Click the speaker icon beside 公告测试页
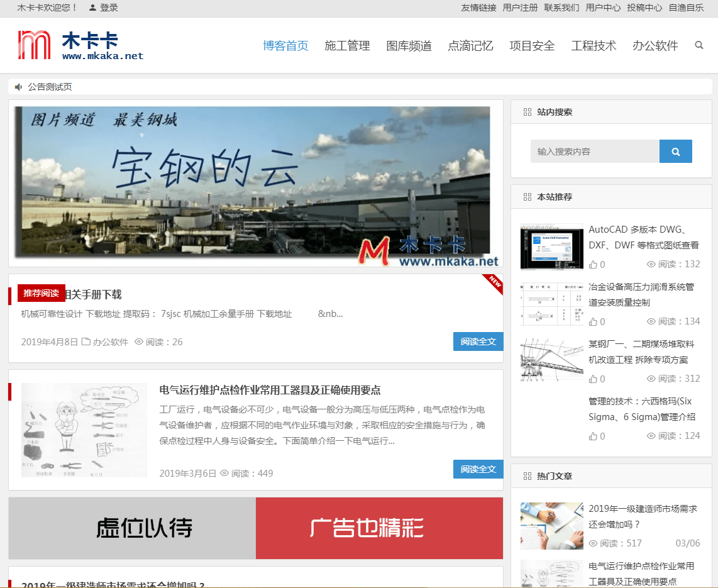Viewport: 718px width, 588px height. pos(18,87)
